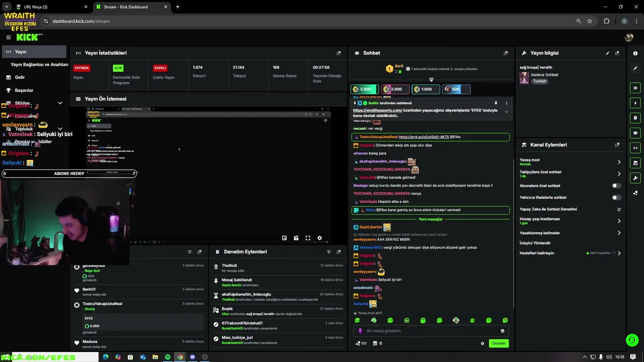This screenshot has height=362, width=644.
Task: Bookmark this page with star icon
Action: [590, 21]
